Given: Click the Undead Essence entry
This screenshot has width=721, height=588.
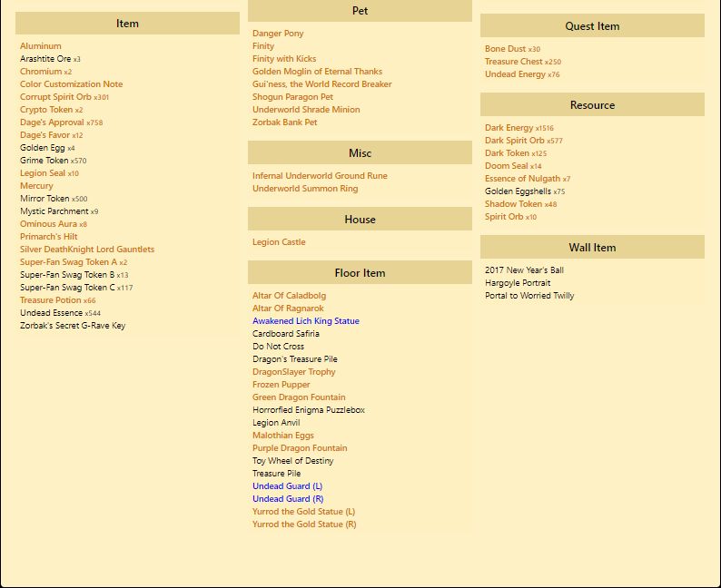Looking at the screenshot, I should (x=51, y=313).
